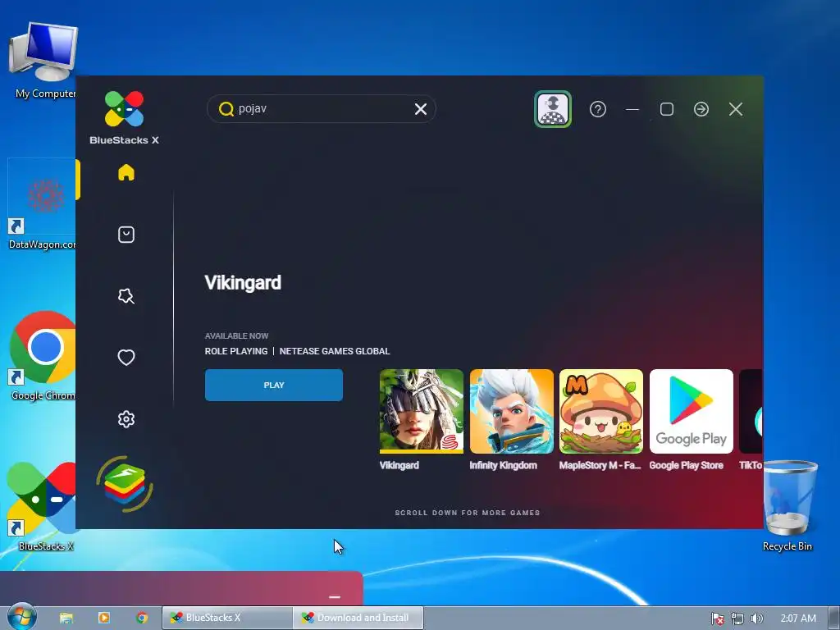
Task: Click minimize dash on pink installer panel
Action: (x=335, y=597)
